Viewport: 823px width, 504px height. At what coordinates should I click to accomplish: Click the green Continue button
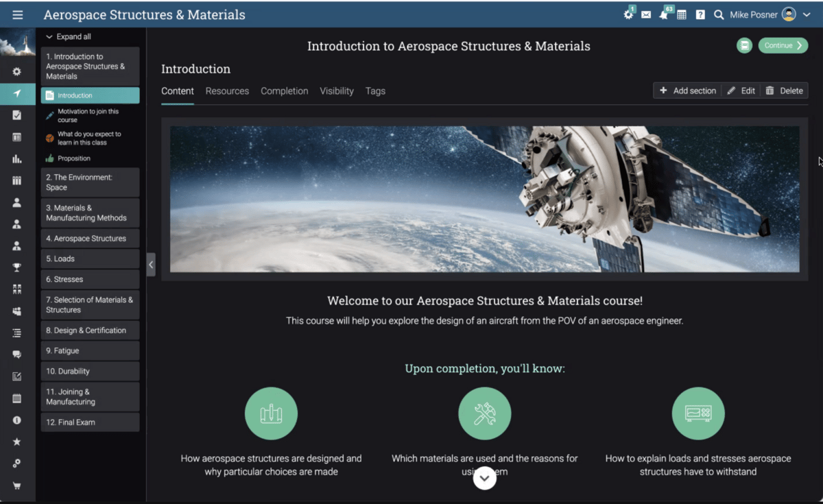pyautogui.click(x=783, y=45)
